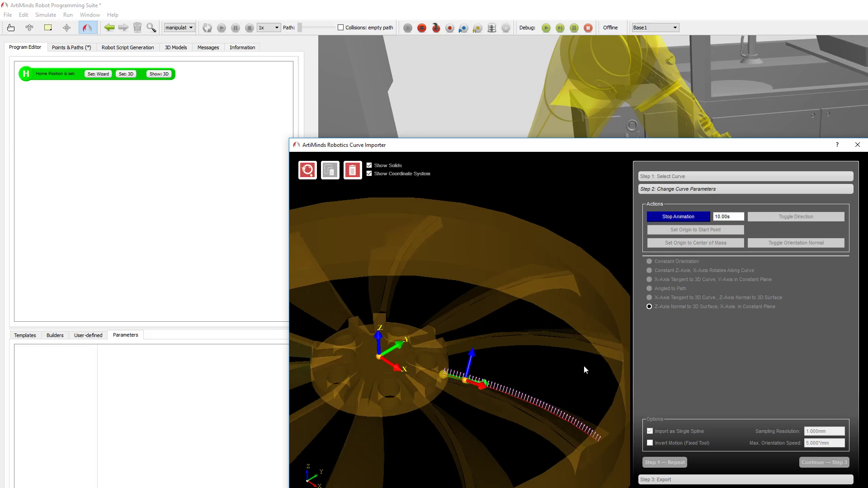Click the green back arrow icon

pos(109,28)
